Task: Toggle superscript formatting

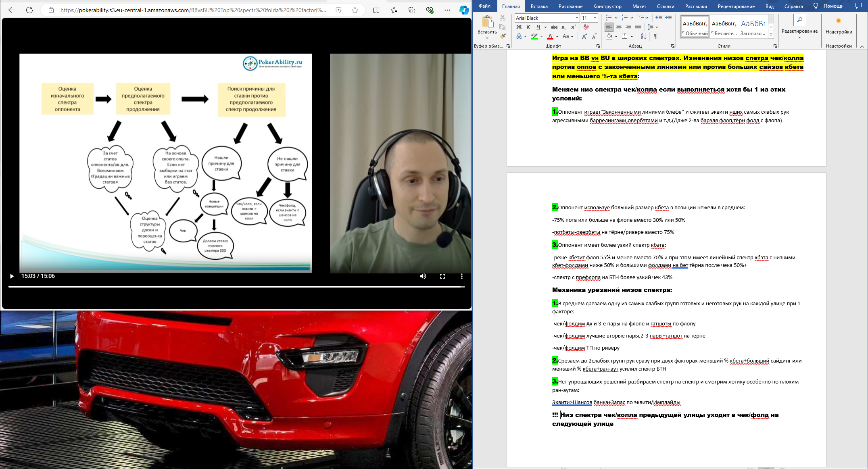Action: pyautogui.click(x=573, y=27)
